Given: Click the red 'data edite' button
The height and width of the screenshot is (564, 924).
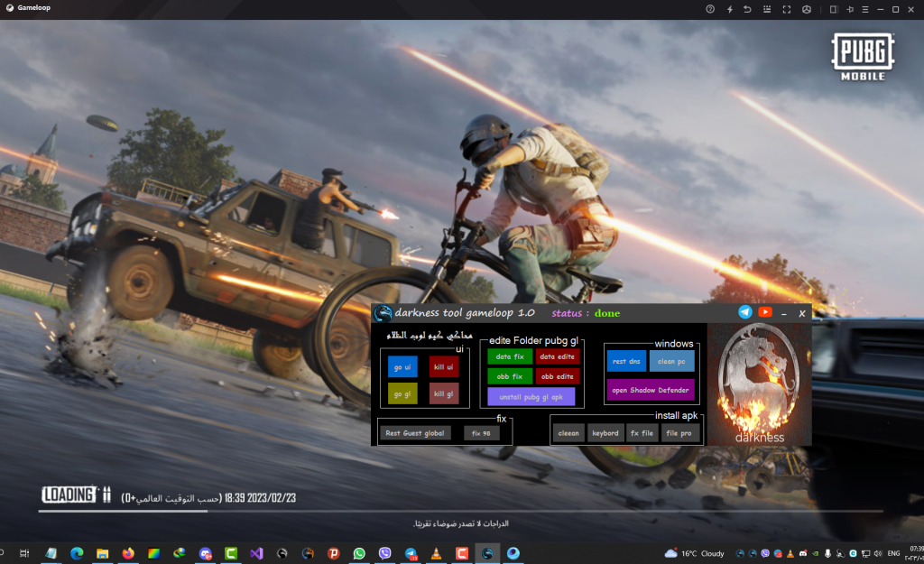Looking at the screenshot, I should click(558, 356).
